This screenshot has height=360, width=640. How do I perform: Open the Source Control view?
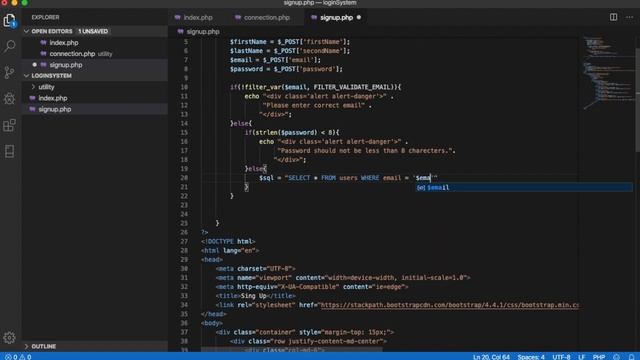(9, 72)
